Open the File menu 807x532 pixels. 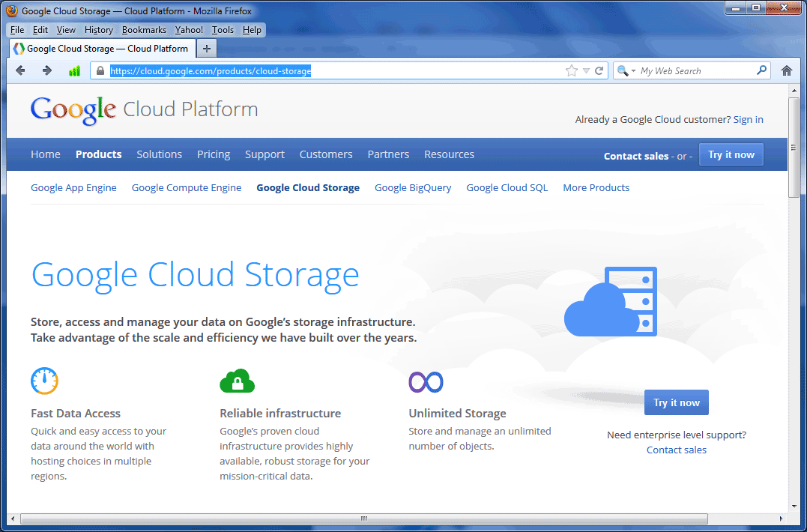pos(17,30)
